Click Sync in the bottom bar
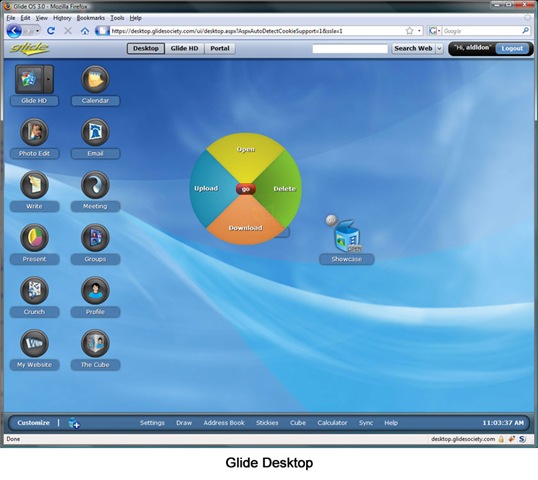 point(366,423)
